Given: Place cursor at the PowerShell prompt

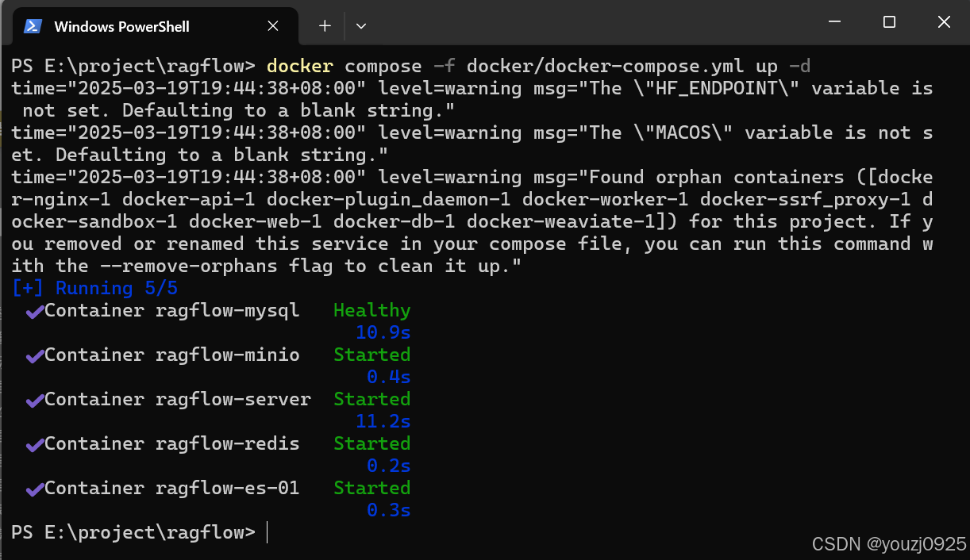Looking at the screenshot, I should [268, 532].
